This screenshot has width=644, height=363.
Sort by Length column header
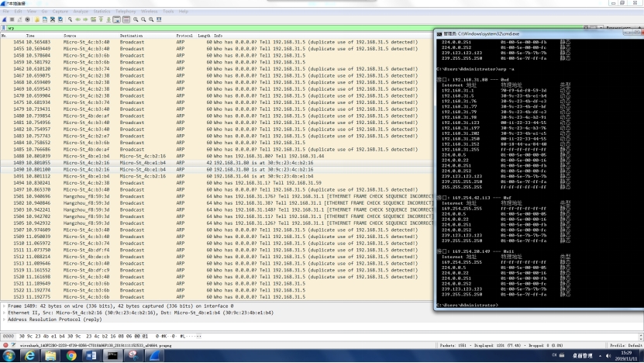click(204, 36)
